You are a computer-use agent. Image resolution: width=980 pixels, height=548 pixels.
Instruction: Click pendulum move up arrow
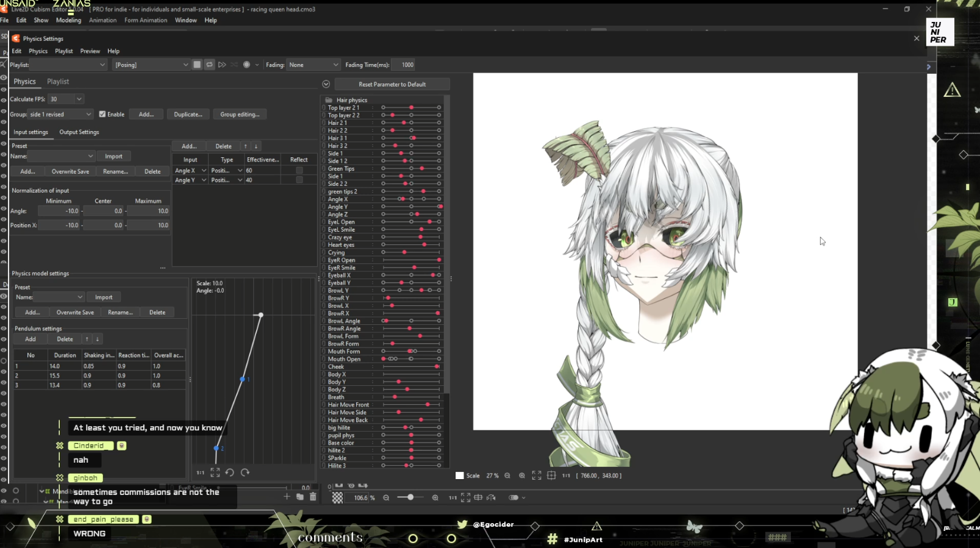87,339
